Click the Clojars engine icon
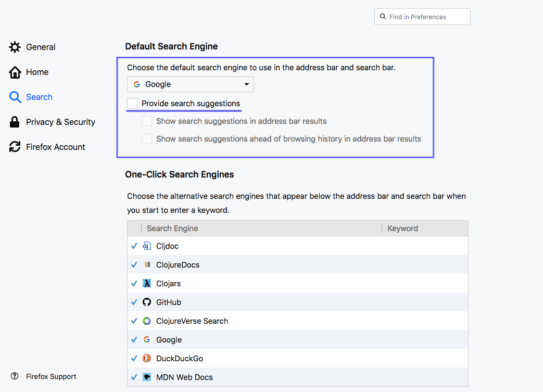Image resolution: width=543 pixels, height=392 pixels. (147, 283)
